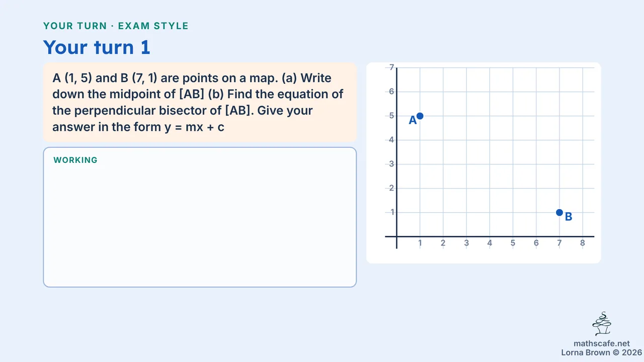Click point B on the graph

click(x=559, y=212)
